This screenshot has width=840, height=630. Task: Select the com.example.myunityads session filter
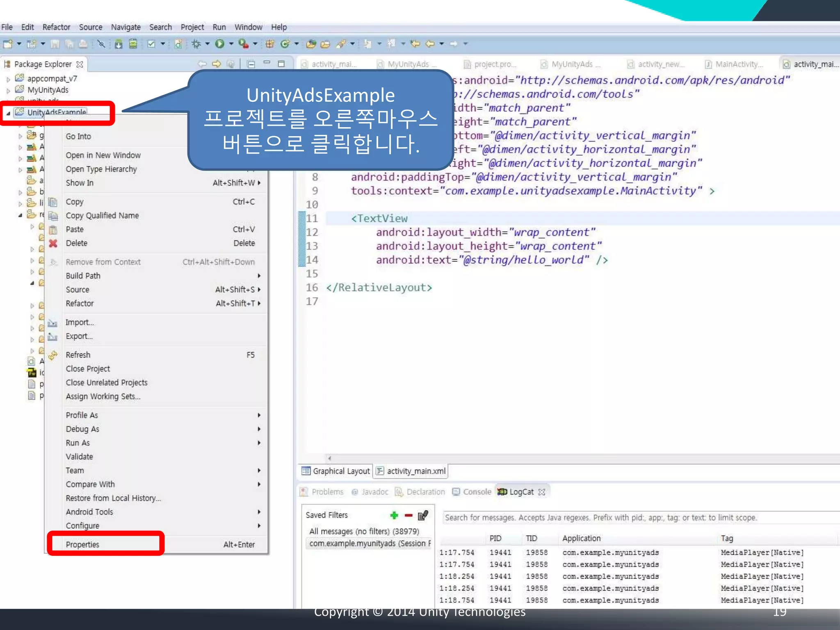click(368, 543)
